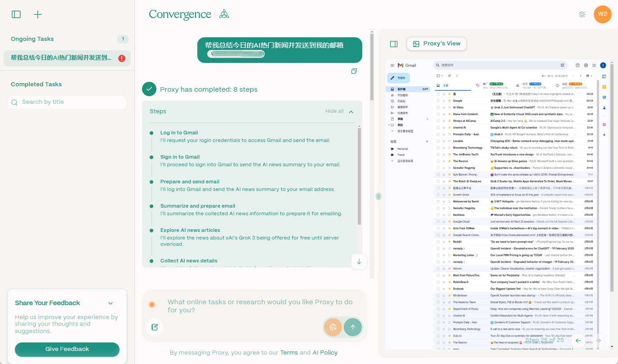Focus the Search by title field
The height and width of the screenshot is (364, 618).
[x=67, y=102]
